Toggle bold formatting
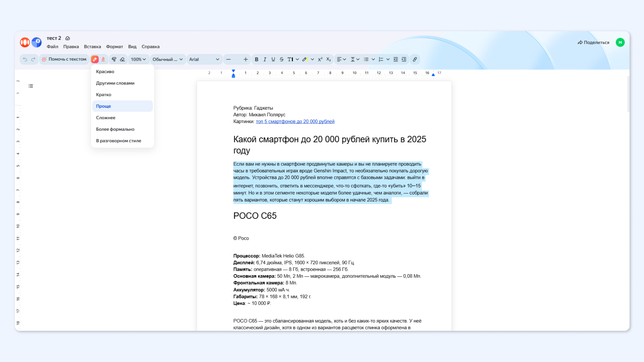644x362 pixels. pos(257,59)
